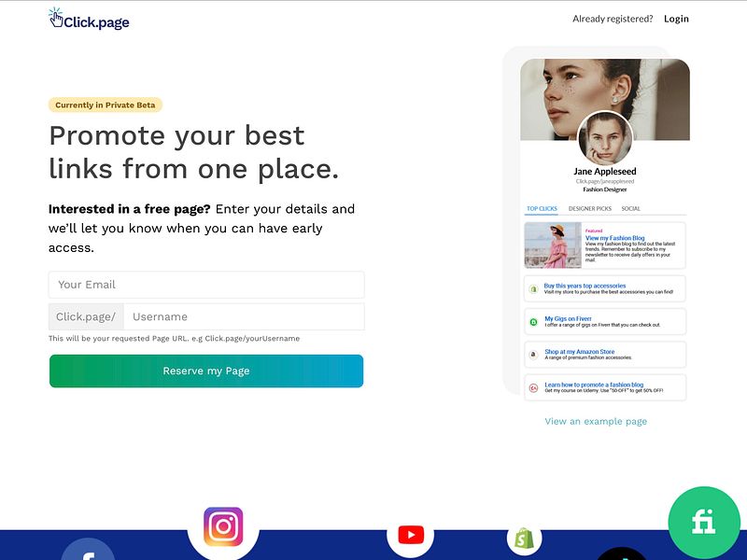Click the green Fiverr fi icon

point(704,522)
